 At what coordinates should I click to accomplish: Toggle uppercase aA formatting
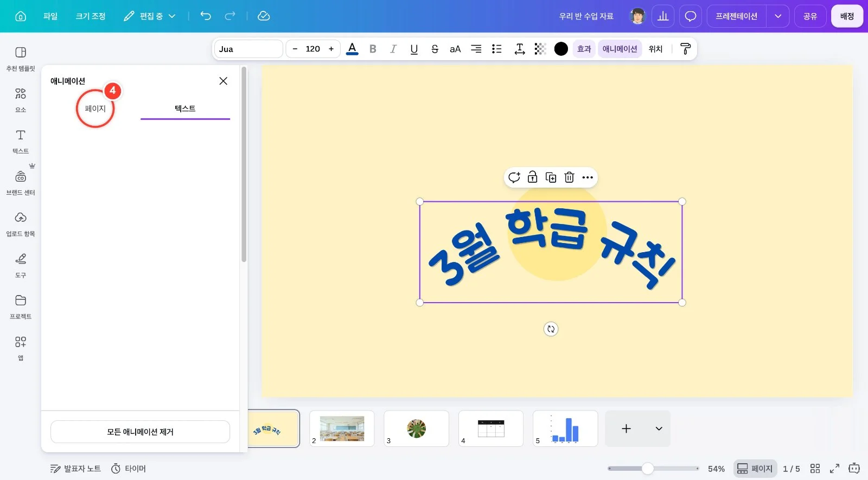[455, 49]
